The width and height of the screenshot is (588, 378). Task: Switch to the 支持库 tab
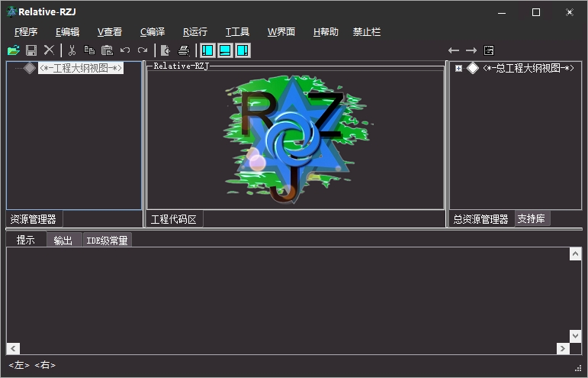532,218
